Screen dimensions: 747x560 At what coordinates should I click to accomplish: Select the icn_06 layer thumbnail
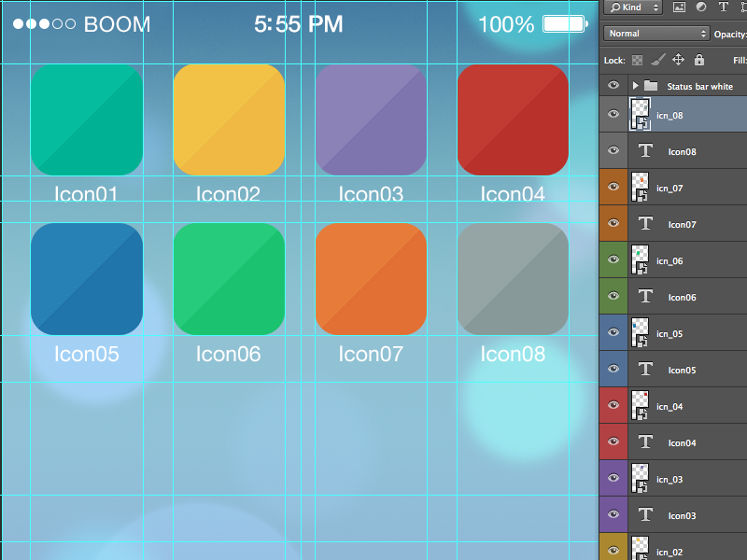640,260
